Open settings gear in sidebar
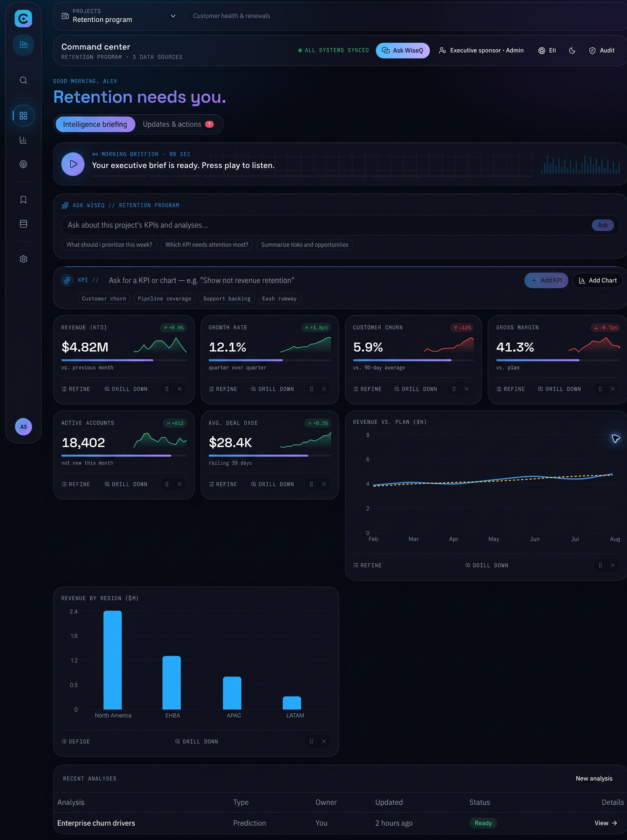627x840 pixels. [x=23, y=259]
